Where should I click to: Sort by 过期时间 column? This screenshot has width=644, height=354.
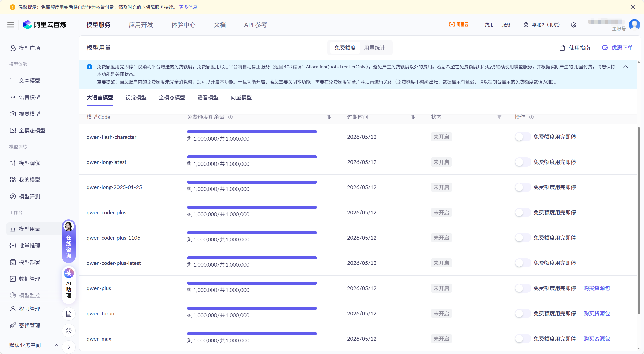pos(413,117)
